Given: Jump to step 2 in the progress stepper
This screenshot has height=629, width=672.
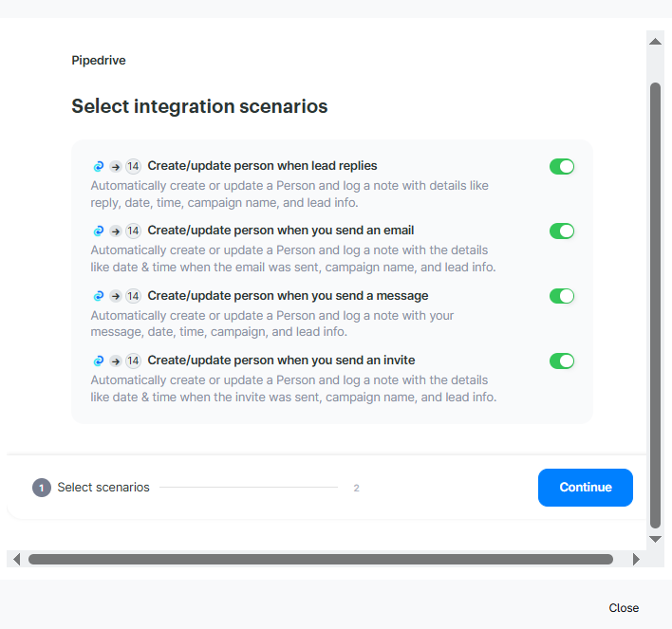Looking at the screenshot, I should coord(356,489).
